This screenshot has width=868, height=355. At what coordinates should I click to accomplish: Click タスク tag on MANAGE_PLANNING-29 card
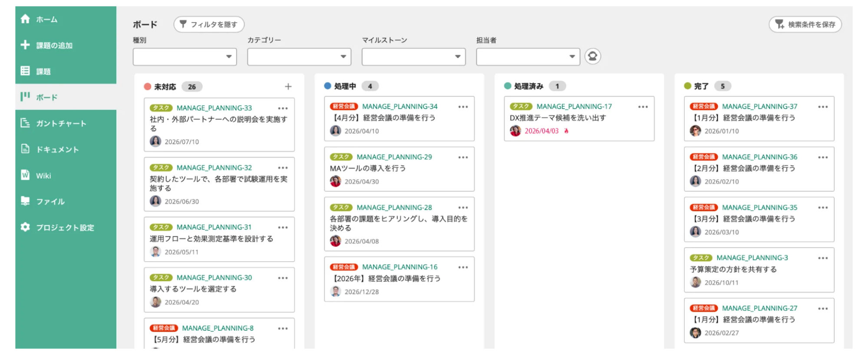341,157
